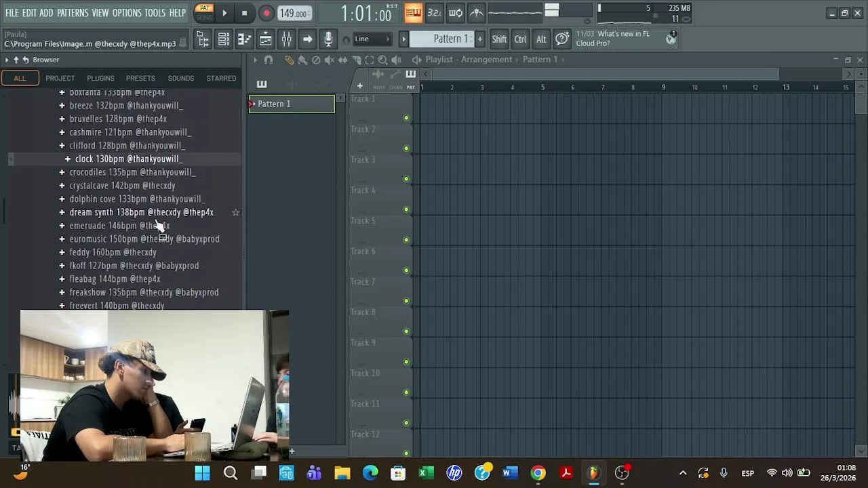Open Google Chrome from the Windows taskbar
The height and width of the screenshot is (488, 868).
point(538,472)
